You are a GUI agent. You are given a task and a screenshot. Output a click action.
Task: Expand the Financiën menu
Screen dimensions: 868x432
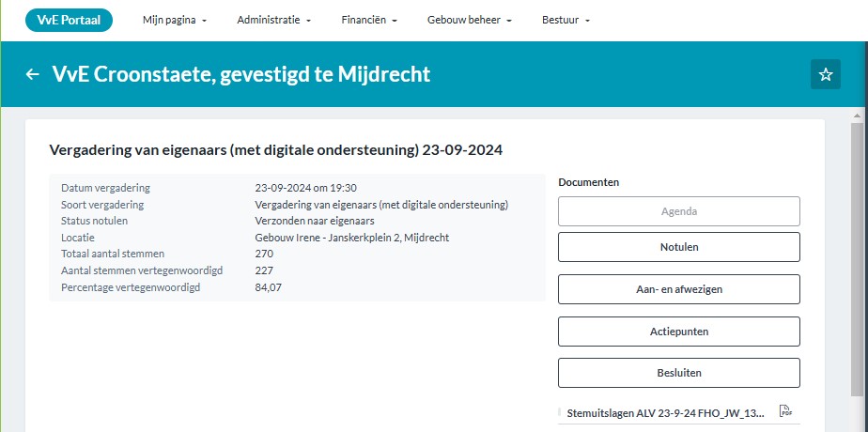(x=369, y=21)
